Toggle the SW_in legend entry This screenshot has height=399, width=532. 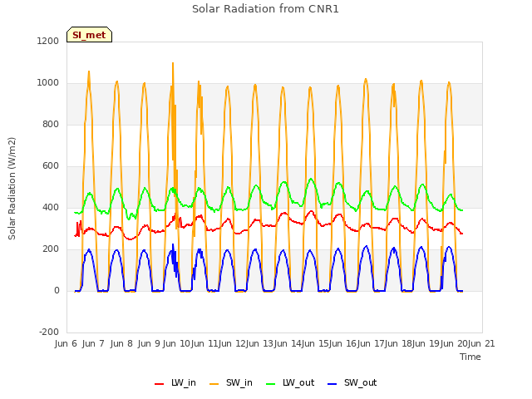tap(231, 382)
